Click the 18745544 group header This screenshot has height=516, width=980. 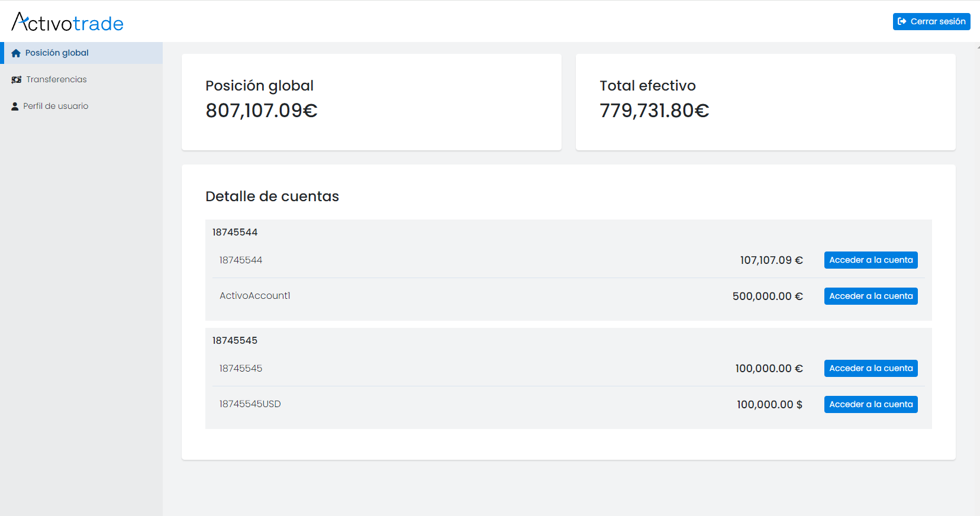click(x=235, y=232)
